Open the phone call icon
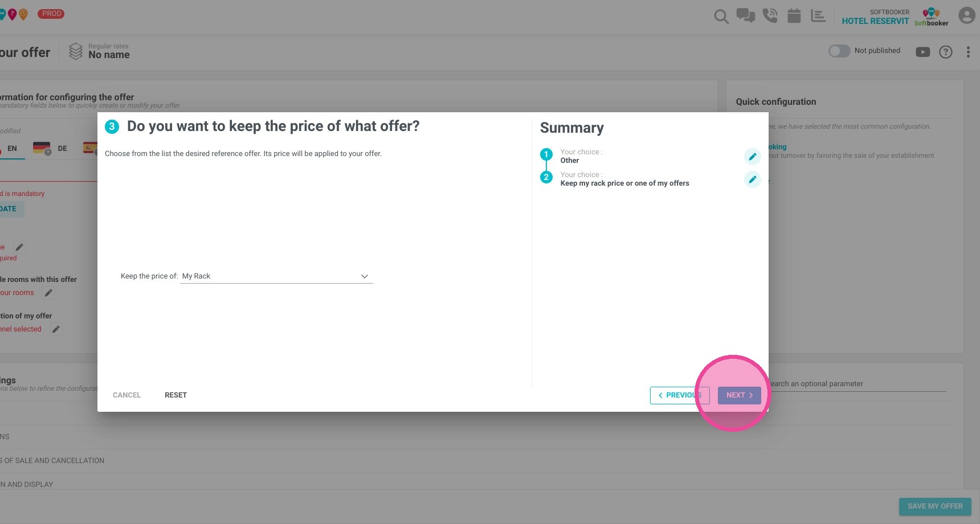 770,15
